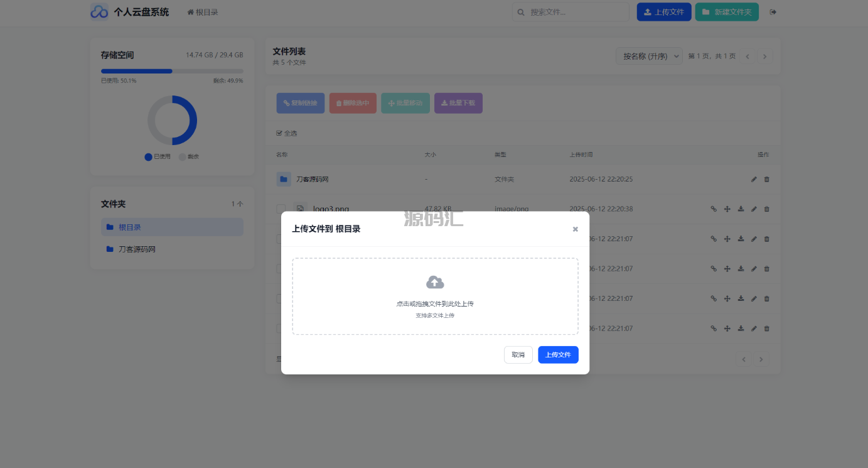Click the 已使用: 50.1% label
This screenshot has height=468, width=868.
click(x=119, y=81)
